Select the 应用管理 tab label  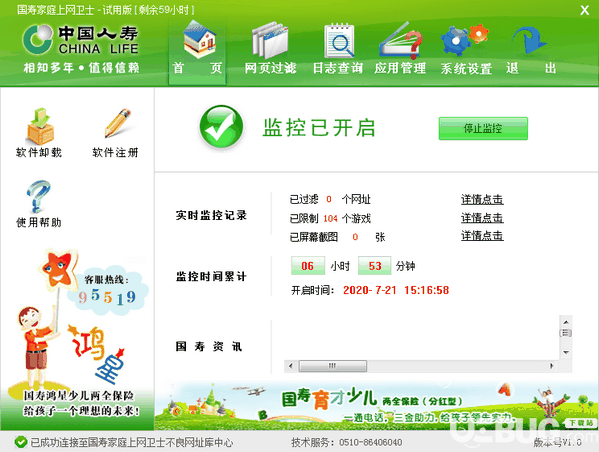pyautogui.click(x=400, y=68)
